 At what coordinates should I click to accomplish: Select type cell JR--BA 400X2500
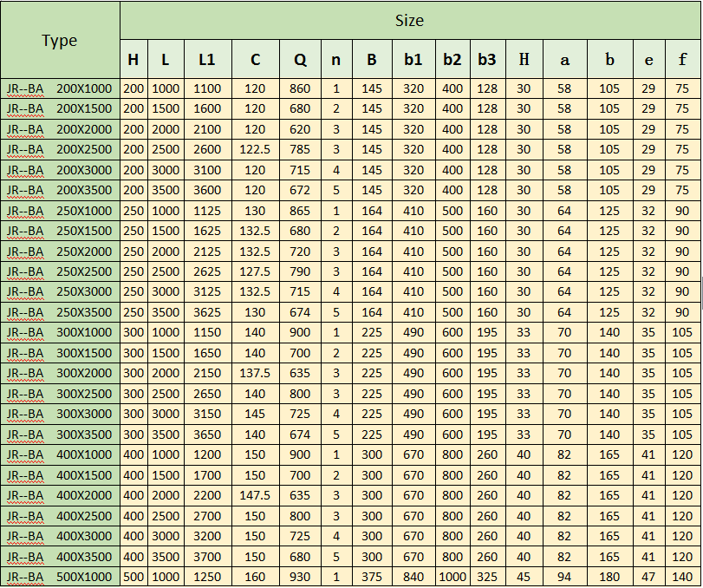tap(60, 516)
